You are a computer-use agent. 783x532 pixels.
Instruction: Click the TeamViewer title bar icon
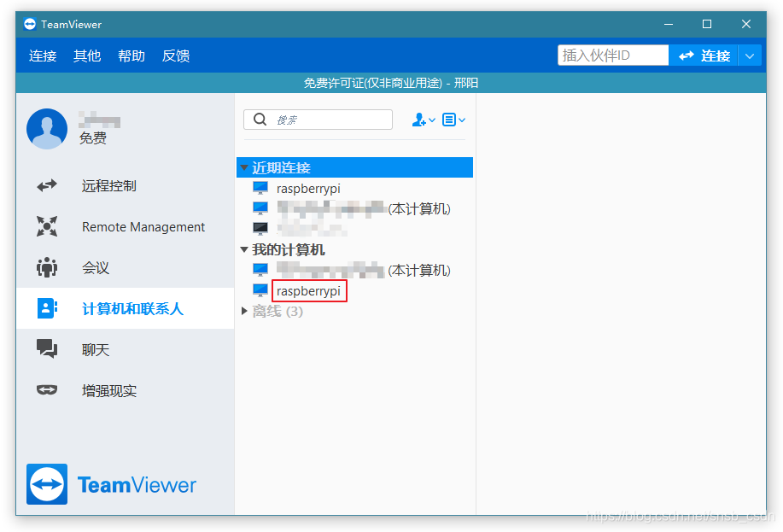30,24
